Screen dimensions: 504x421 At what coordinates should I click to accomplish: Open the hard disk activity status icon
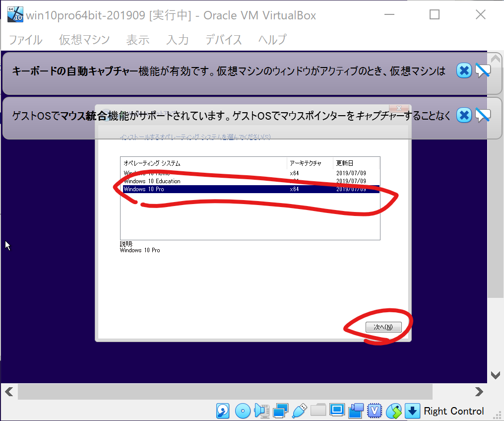coord(223,411)
